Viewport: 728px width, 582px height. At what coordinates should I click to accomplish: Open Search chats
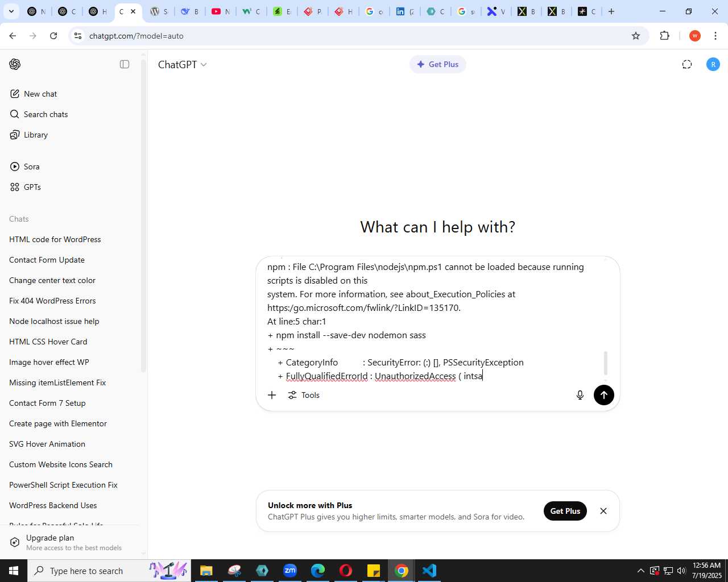39,114
